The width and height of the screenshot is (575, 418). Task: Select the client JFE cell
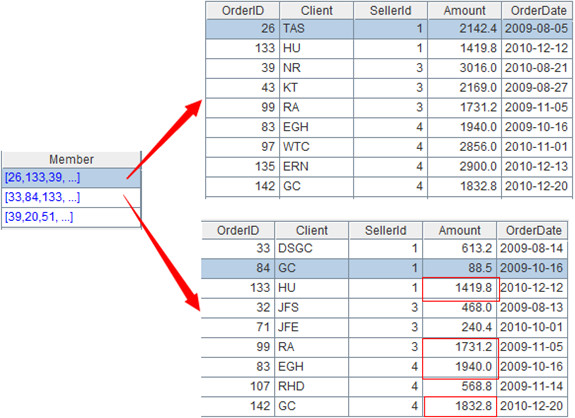[312, 327]
